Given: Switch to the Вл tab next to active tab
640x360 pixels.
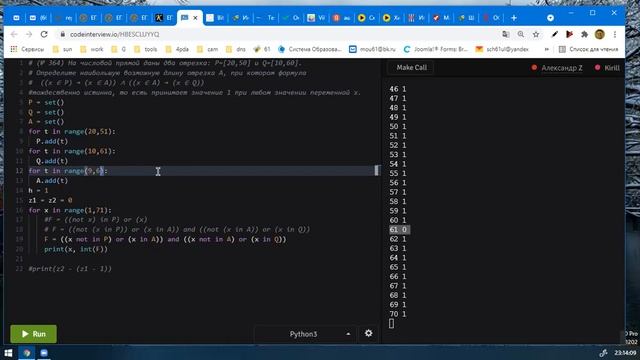Looking at the screenshot, I should (215, 18).
